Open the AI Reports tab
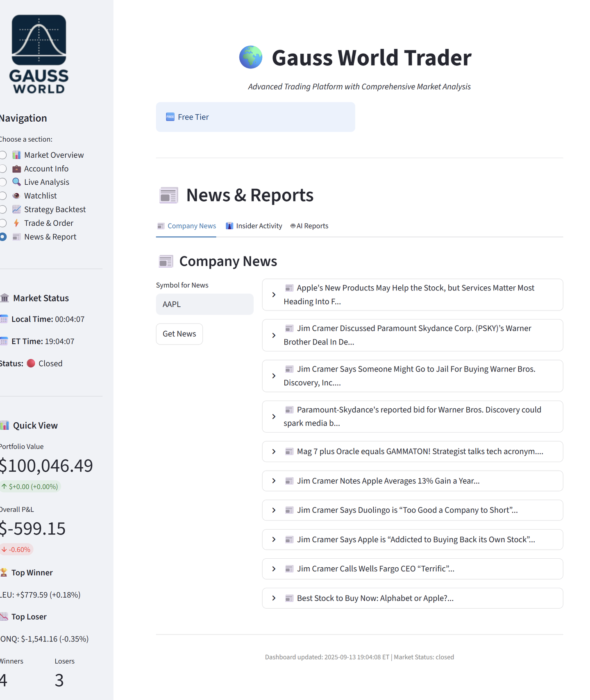 (x=309, y=226)
